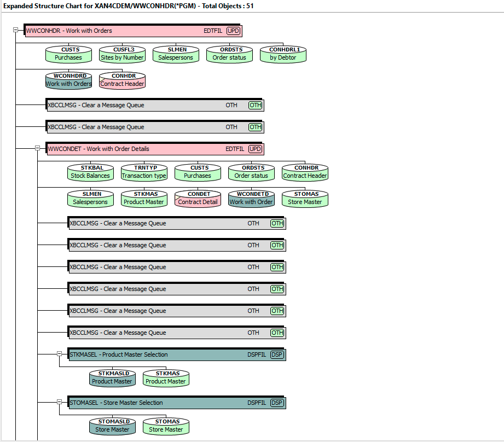Click the STKBAL Stock Balances icon

tap(90, 172)
